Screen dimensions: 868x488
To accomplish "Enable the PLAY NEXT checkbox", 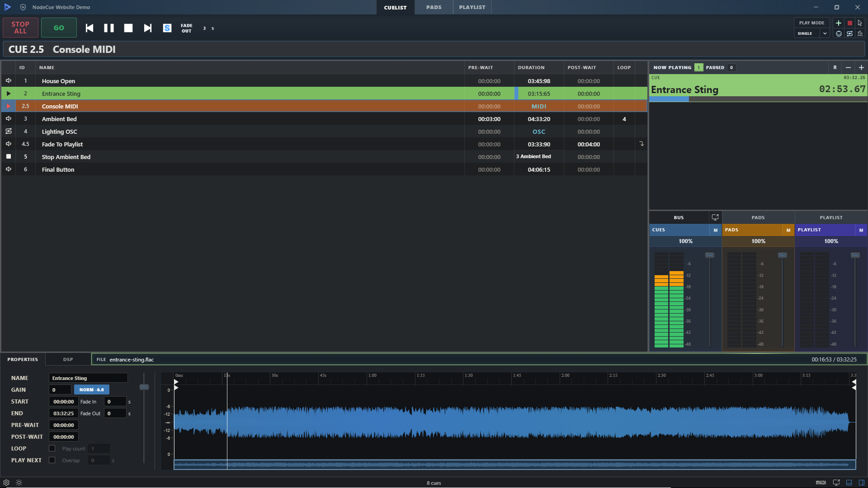I will 52,460.
